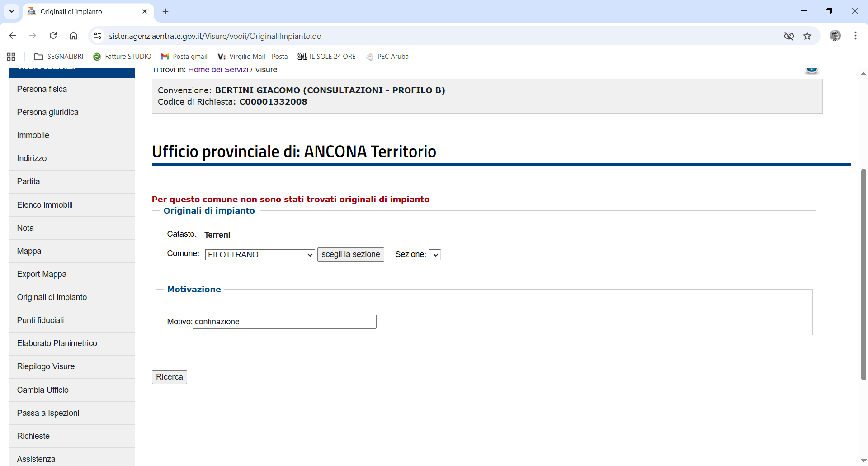Click the Motivo text field

(x=284, y=322)
